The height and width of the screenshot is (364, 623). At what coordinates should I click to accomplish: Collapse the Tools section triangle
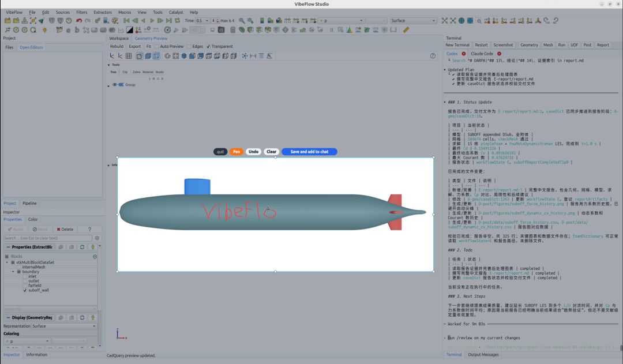pos(108,65)
